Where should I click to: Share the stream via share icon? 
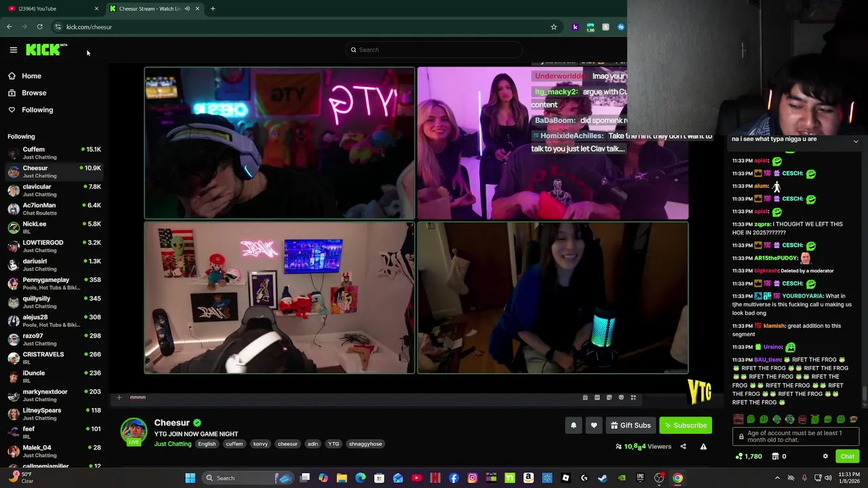683,447
